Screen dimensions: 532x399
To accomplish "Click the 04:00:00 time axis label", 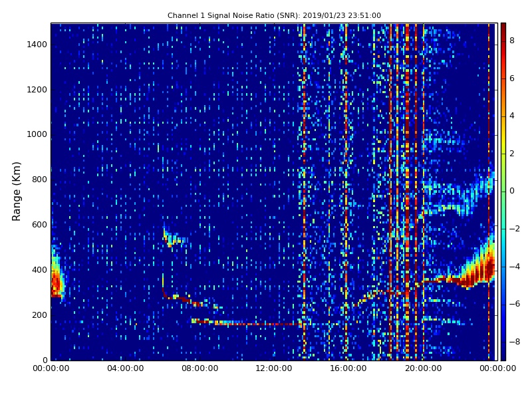I will click(126, 368).
